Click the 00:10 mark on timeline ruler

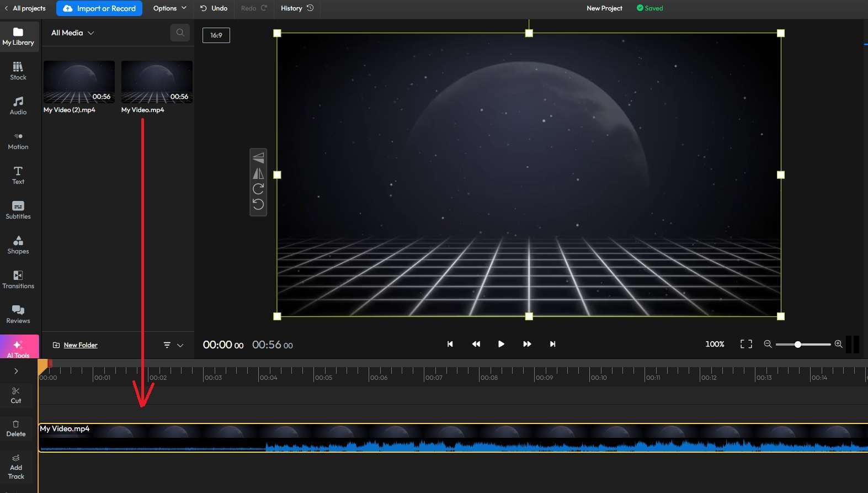point(599,378)
